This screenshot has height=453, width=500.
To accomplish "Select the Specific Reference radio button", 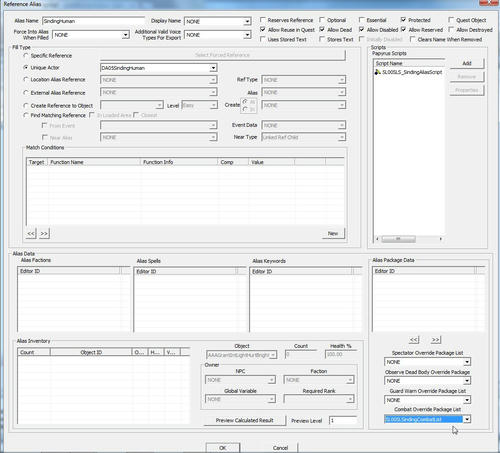I will coord(26,55).
